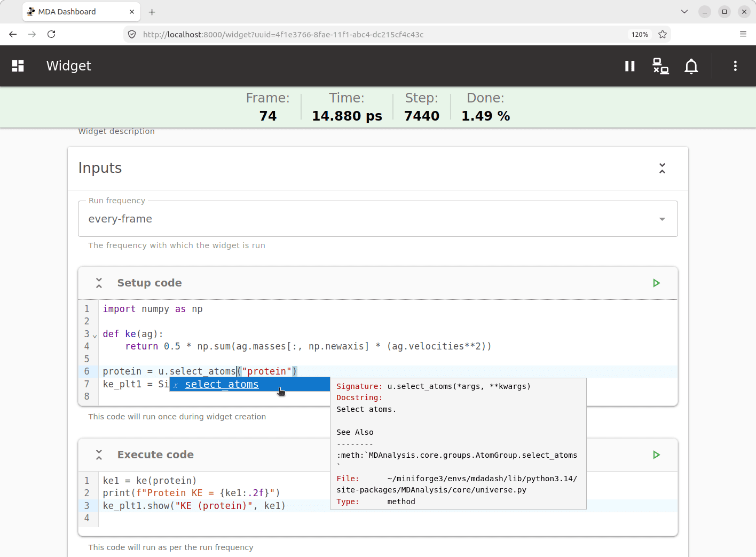Open the three-dot more options menu

pos(735,66)
